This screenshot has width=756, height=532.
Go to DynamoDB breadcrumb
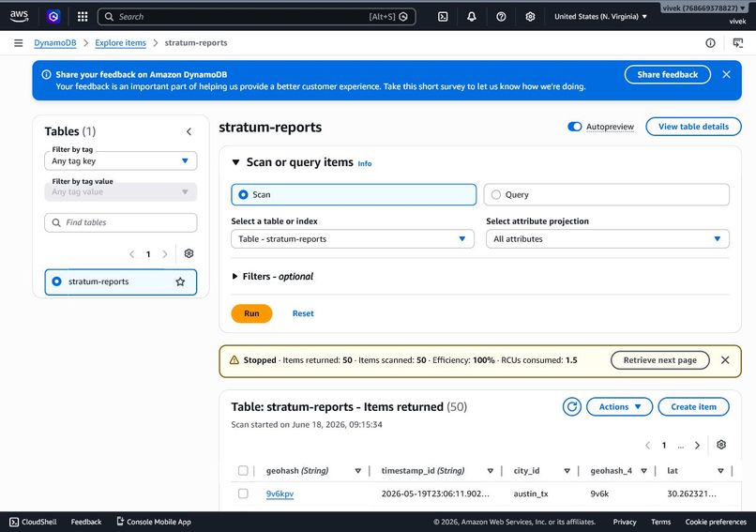(55, 43)
